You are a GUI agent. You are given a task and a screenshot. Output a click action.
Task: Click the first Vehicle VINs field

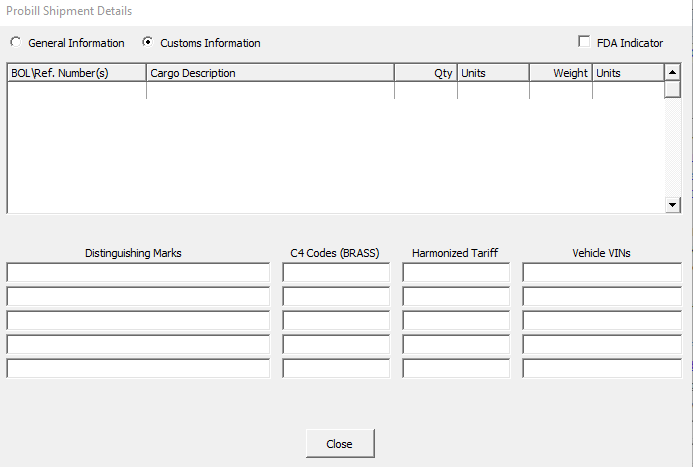602,272
